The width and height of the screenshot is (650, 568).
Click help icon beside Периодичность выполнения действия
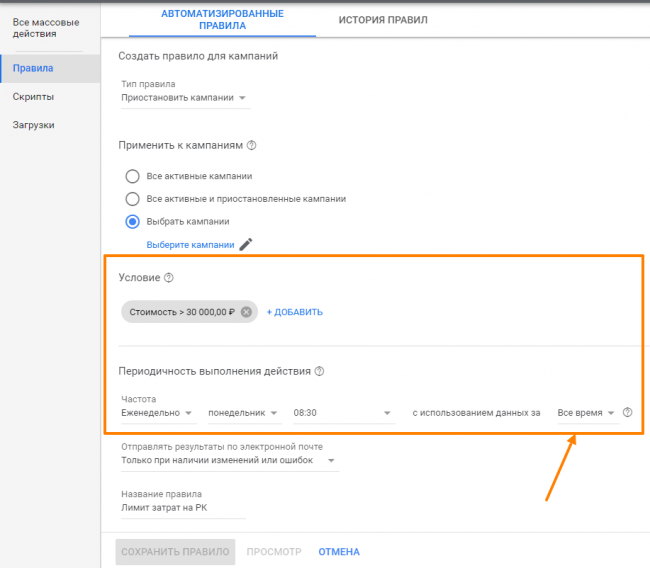[x=320, y=371]
